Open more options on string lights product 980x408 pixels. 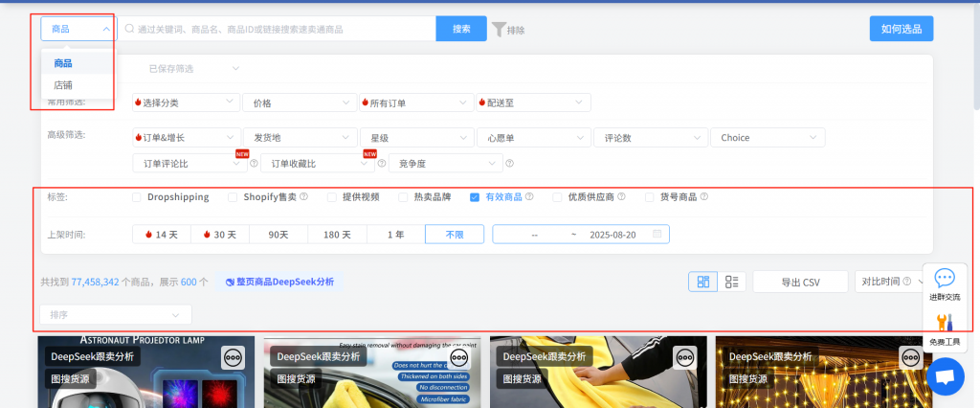tap(911, 358)
